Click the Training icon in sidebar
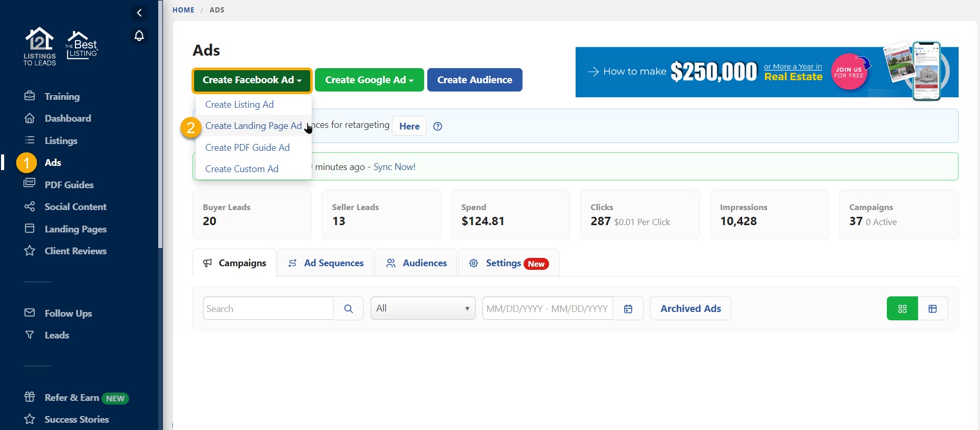980x430 pixels. pos(30,96)
